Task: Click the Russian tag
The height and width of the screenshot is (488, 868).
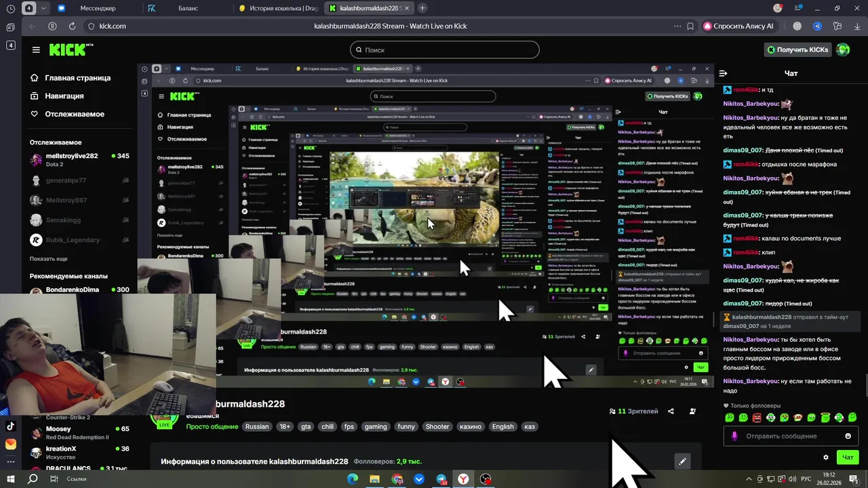Action: point(257,426)
